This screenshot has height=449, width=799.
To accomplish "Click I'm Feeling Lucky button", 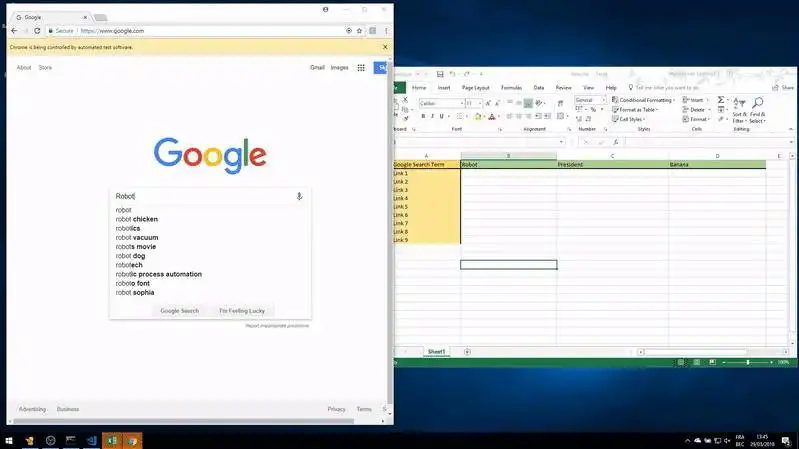I will point(242,311).
